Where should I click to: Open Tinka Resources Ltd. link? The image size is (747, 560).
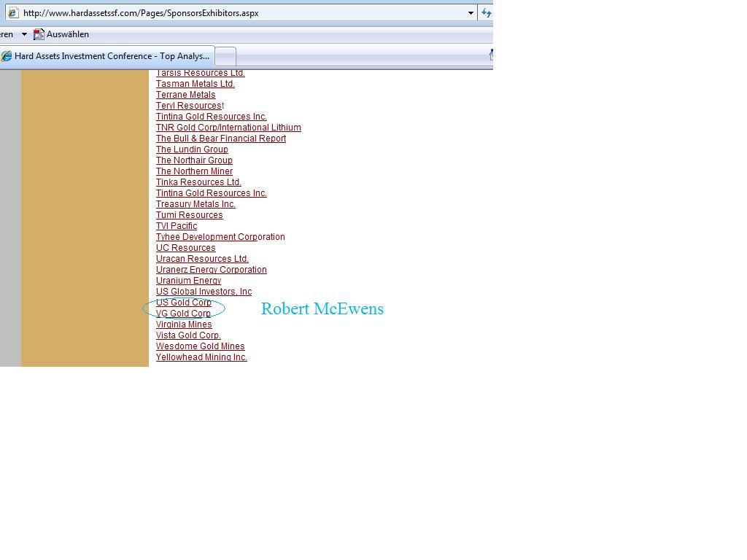[198, 182]
